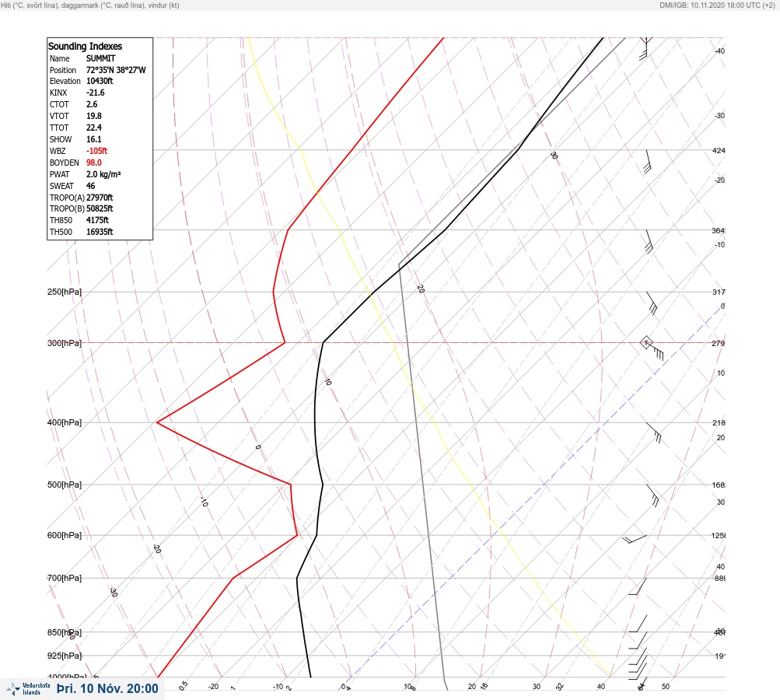Image resolution: width=780 pixels, height=700 pixels.
Task: Click the temperature curve point at 300 hPa
Action: pos(324,342)
